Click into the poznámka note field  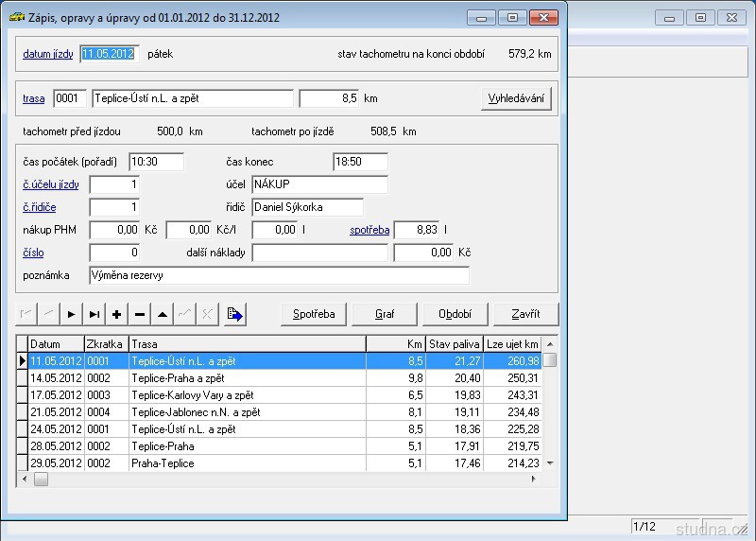[279, 275]
